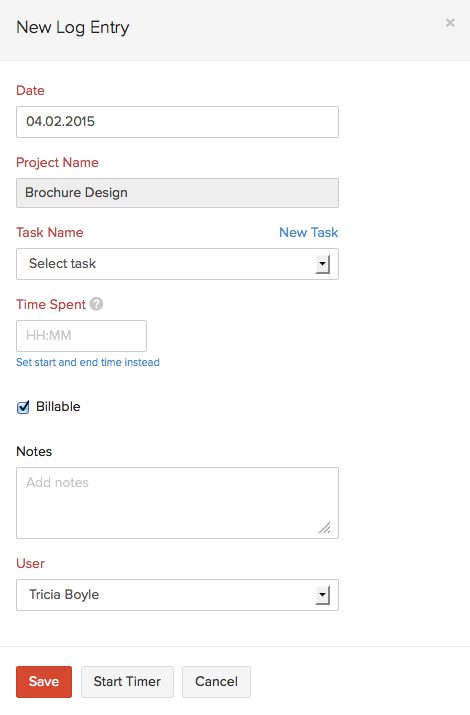Viewport: 470px width, 715px height.
Task: Save the log entry
Action: tap(44, 682)
